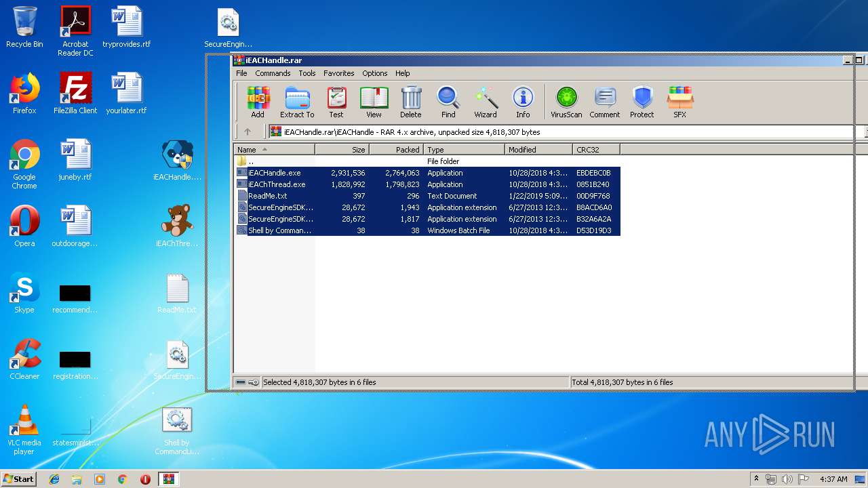Select VLC media player desktop shortcut
Screen dimensions: 868x488
(24, 430)
